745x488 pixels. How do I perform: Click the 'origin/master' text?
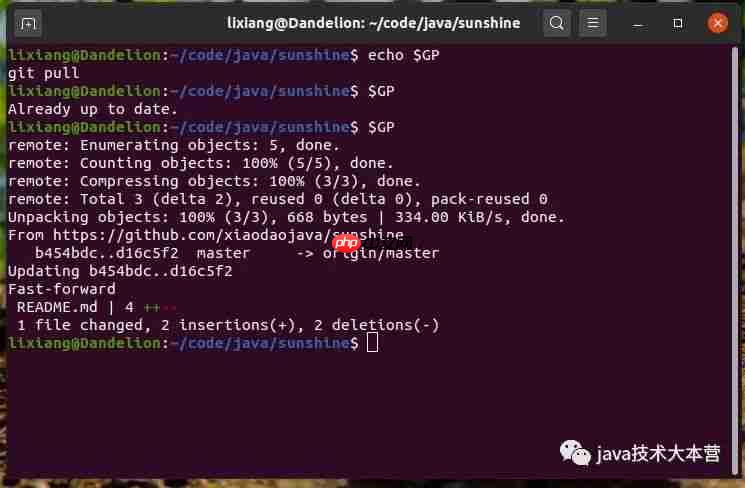tap(381, 253)
